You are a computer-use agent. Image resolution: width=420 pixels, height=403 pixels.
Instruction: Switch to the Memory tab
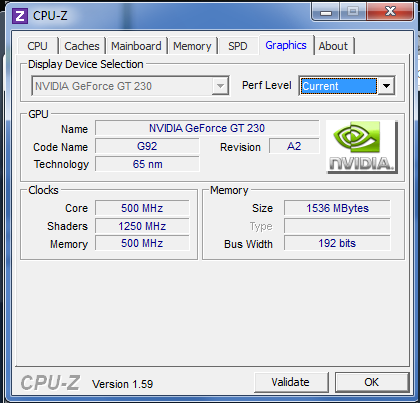(x=192, y=46)
